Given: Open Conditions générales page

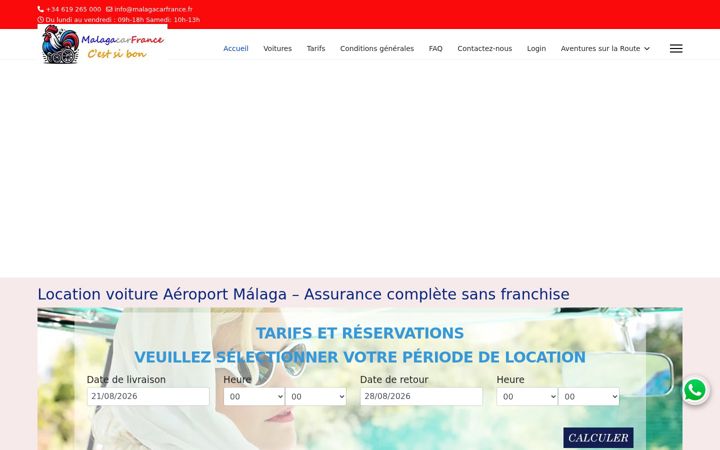Looking at the screenshot, I should coord(377,49).
